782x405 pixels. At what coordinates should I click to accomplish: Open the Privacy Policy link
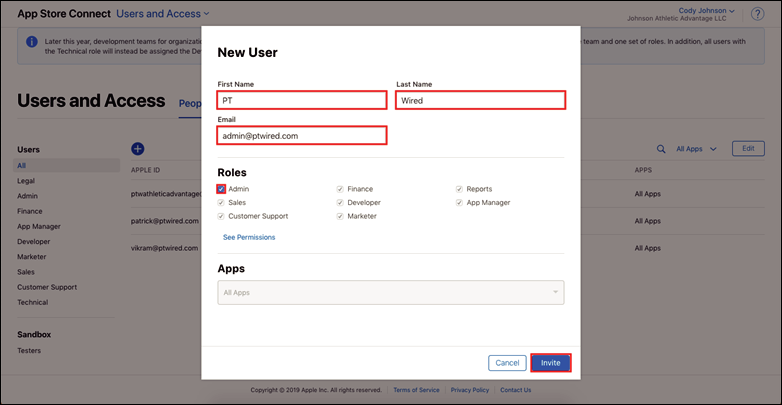[470, 390]
